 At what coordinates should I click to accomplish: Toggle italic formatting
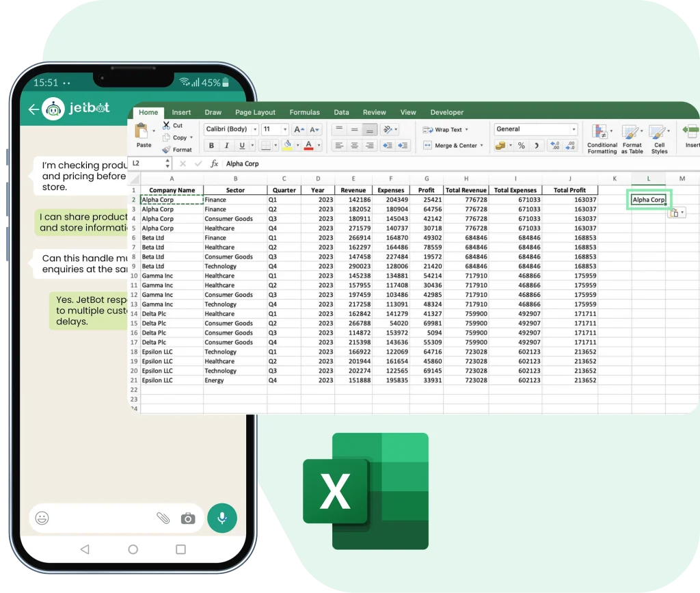(227, 146)
